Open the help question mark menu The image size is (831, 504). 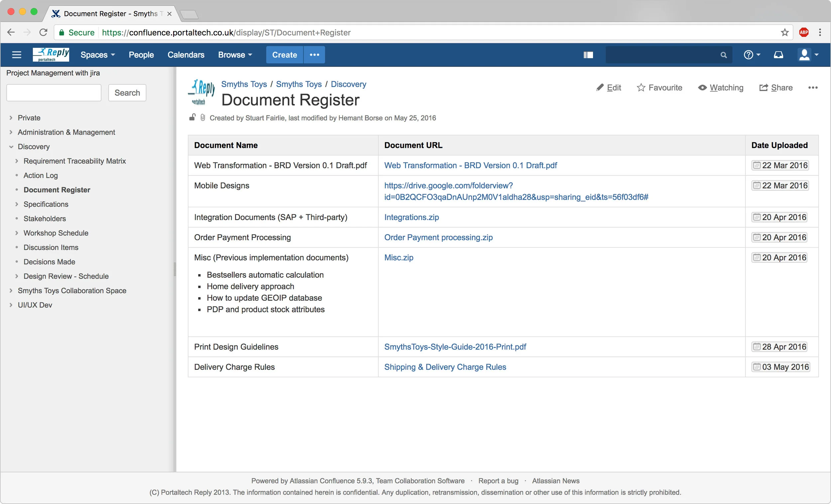[x=752, y=54]
